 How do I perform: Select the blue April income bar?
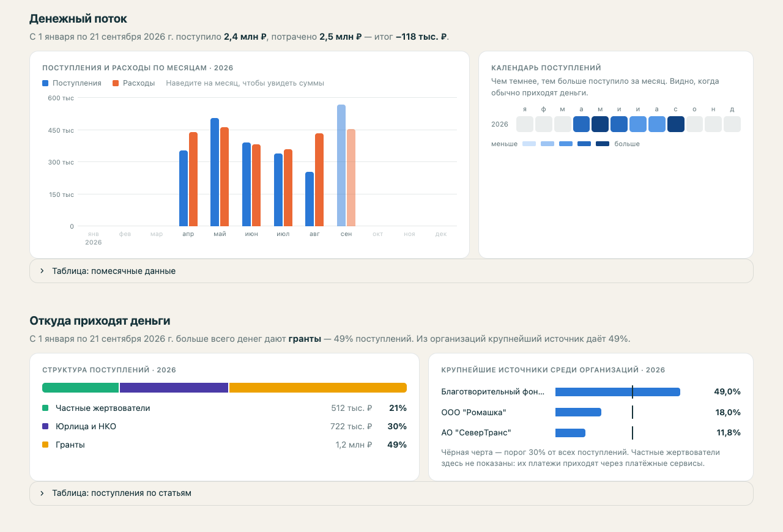click(184, 188)
